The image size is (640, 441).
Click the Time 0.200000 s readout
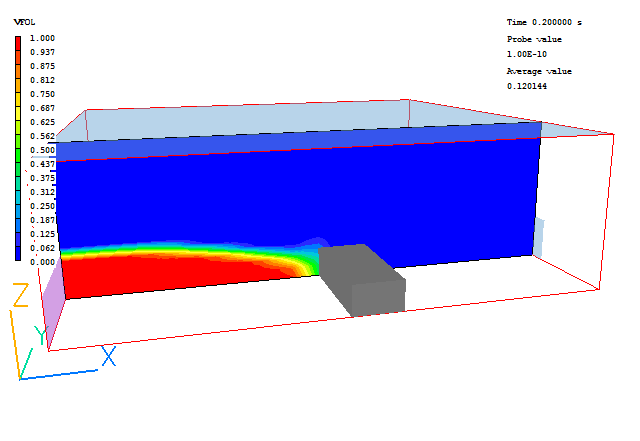tap(543, 22)
